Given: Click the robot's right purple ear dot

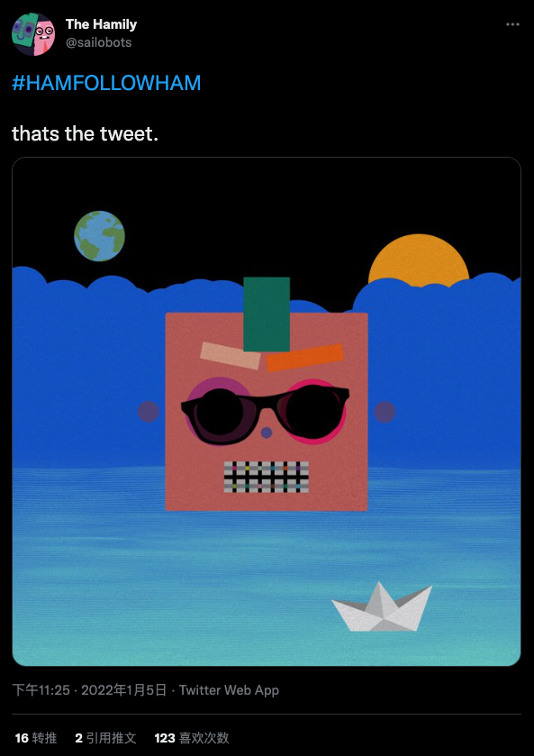Looking at the screenshot, I should [x=385, y=412].
